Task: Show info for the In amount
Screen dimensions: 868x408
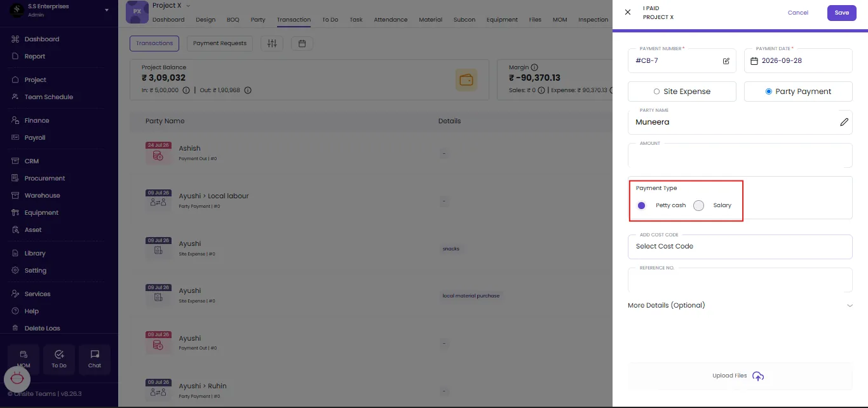Action: click(x=186, y=90)
